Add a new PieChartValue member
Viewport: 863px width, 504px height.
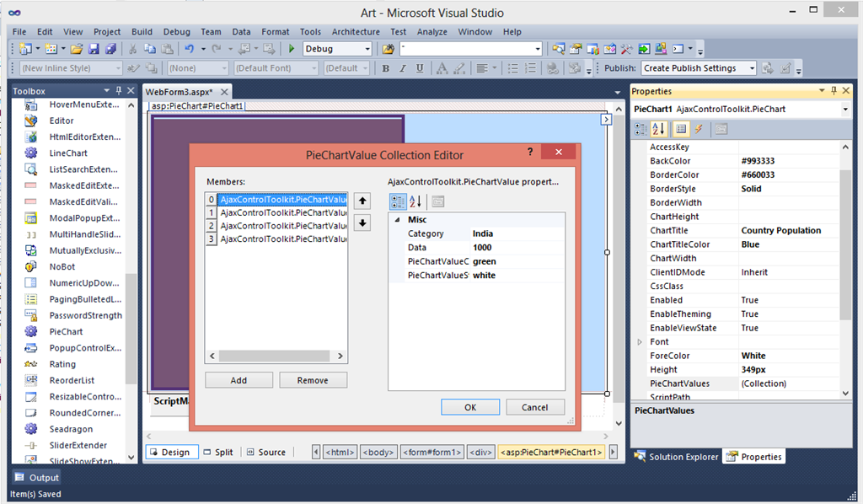coord(239,380)
